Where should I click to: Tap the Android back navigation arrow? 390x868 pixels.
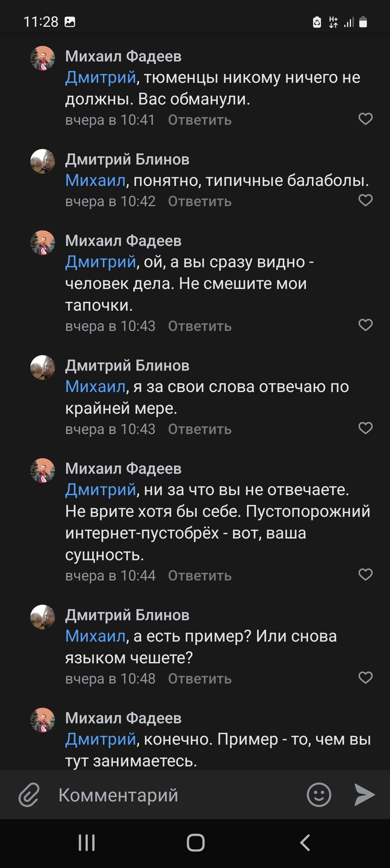tap(304, 842)
